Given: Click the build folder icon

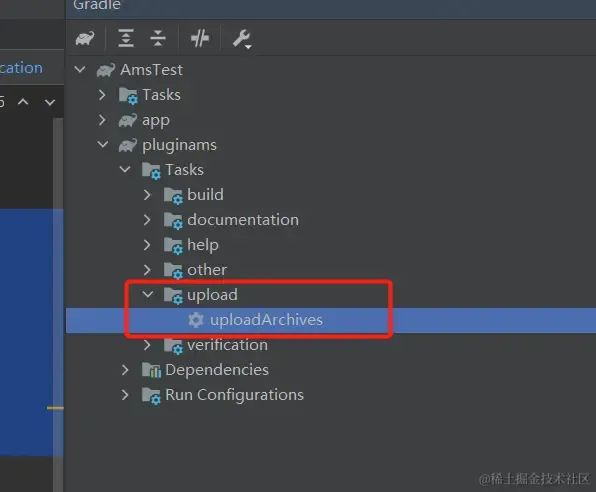Looking at the screenshot, I should point(173,195).
